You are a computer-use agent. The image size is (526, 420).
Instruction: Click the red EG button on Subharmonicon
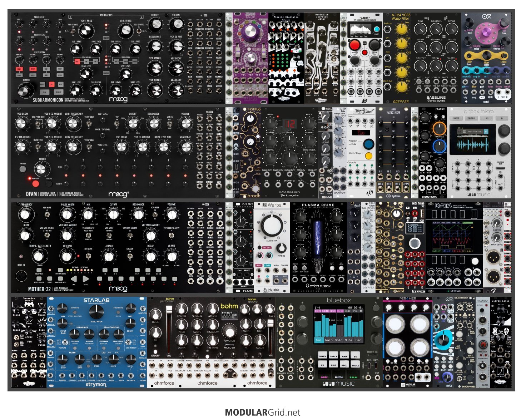click(x=51, y=84)
